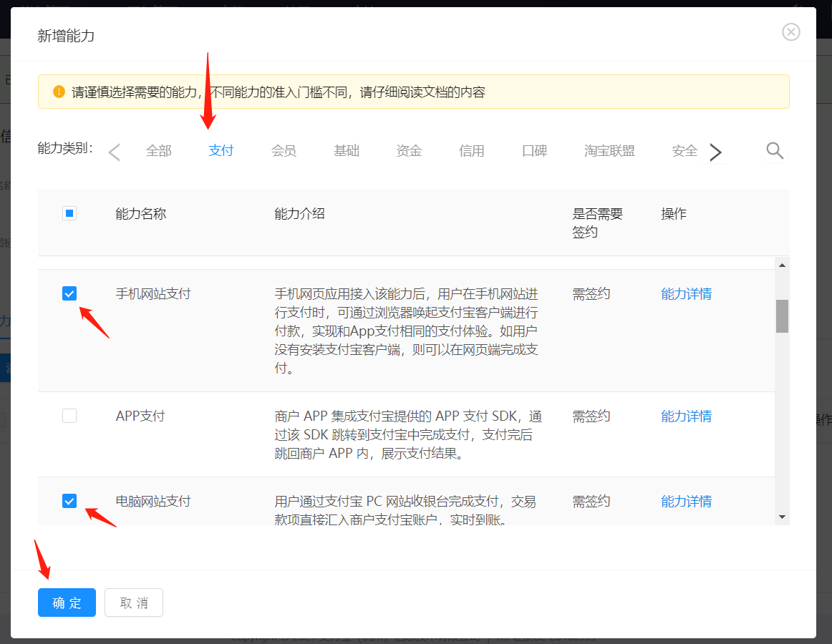The width and height of the screenshot is (832, 644).
Task: Open 能力详情 for 手机网站支付
Action: pyautogui.click(x=686, y=293)
